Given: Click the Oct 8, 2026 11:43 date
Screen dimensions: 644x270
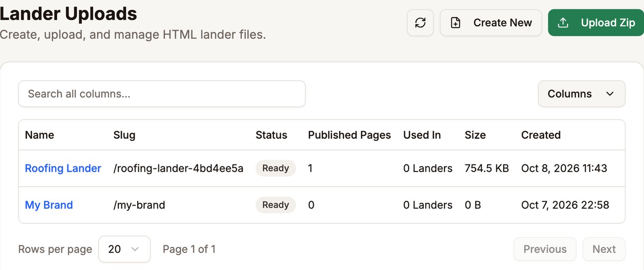Looking at the screenshot, I should [x=564, y=168].
